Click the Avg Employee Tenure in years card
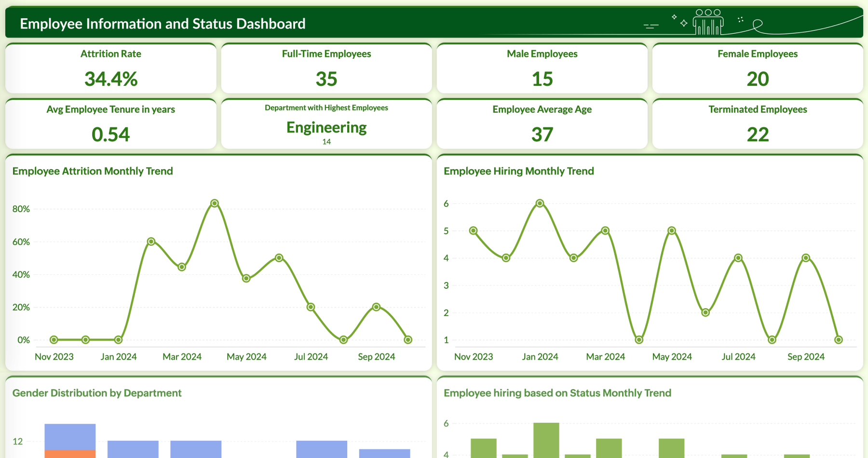The height and width of the screenshot is (458, 868). pos(111,124)
